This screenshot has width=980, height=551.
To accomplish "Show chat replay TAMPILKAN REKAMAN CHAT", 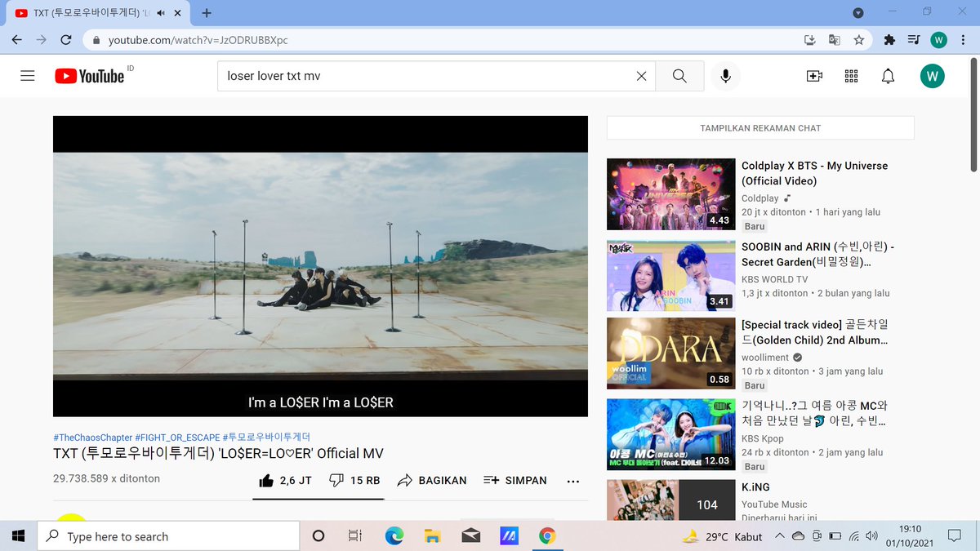I will coord(760,128).
